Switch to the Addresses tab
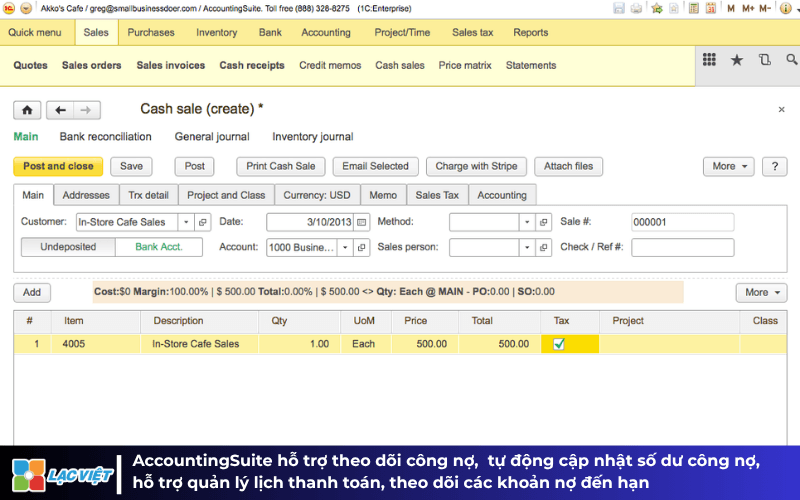Screen dimensions: 800x500 (x=86, y=195)
